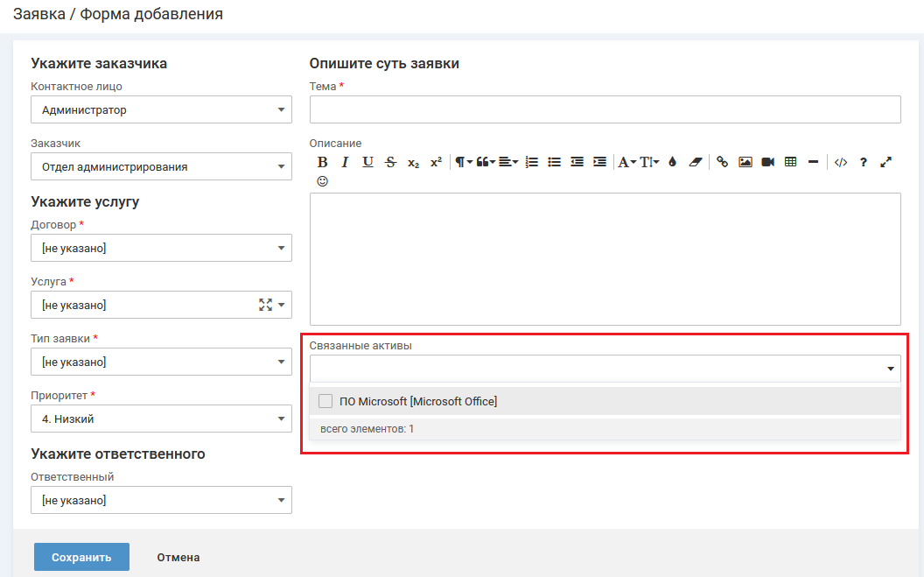Open the expand icon in Услуга field
The width and height of the screenshot is (924, 577).
point(265,305)
